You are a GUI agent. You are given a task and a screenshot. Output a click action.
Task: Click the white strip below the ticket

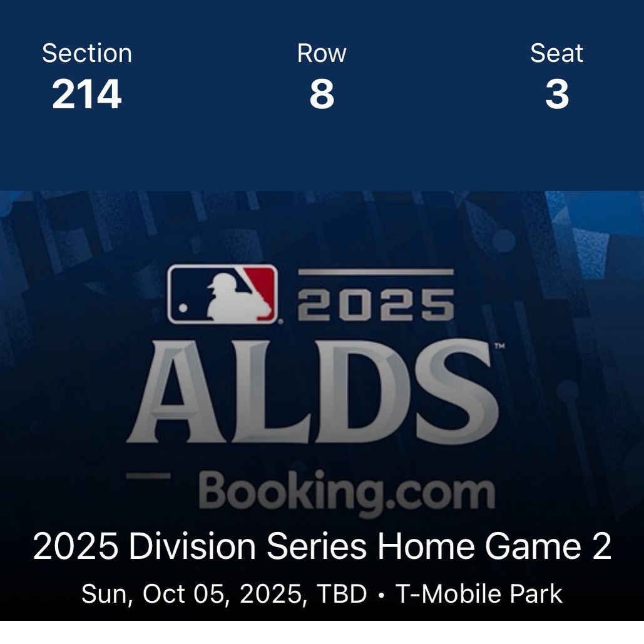(322, 632)
